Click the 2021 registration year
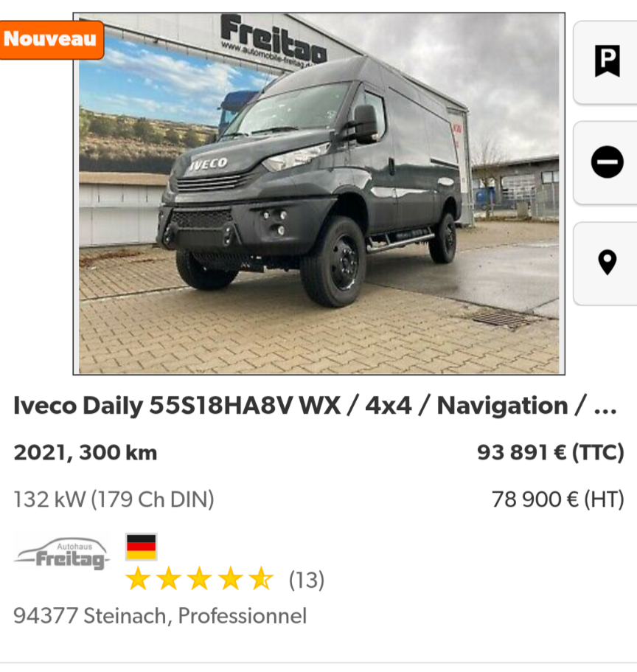The image size is (637, 672). [x=40, y=453]
